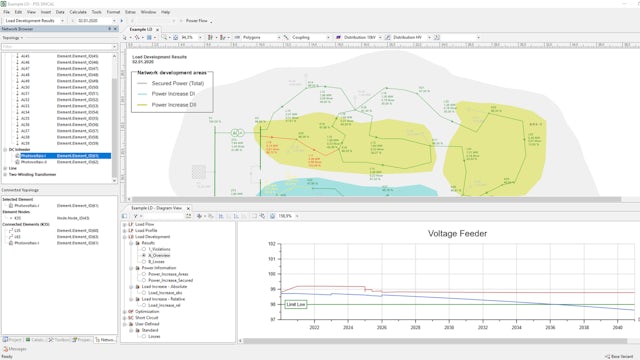
Task: Select the Load_Increase_abs radio button
Action: pyautogui.click(x=144, y=293)
